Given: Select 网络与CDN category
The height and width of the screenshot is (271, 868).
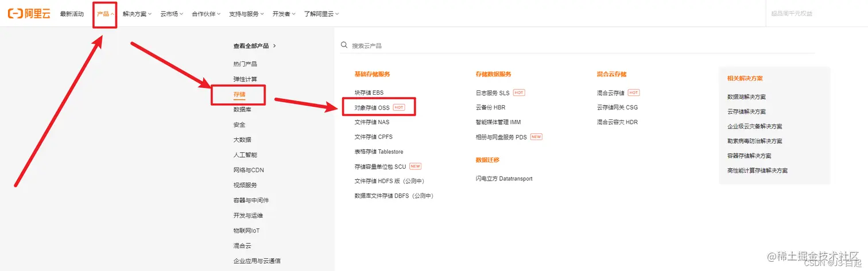Looking at the screenshot, I should (x=249, y=170).
